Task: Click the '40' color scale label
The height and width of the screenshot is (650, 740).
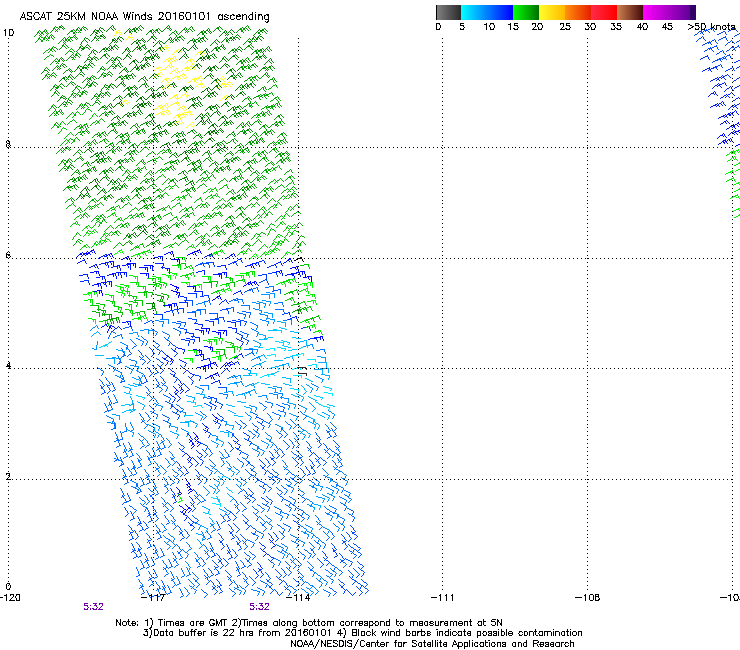Action: coord(642,27)
